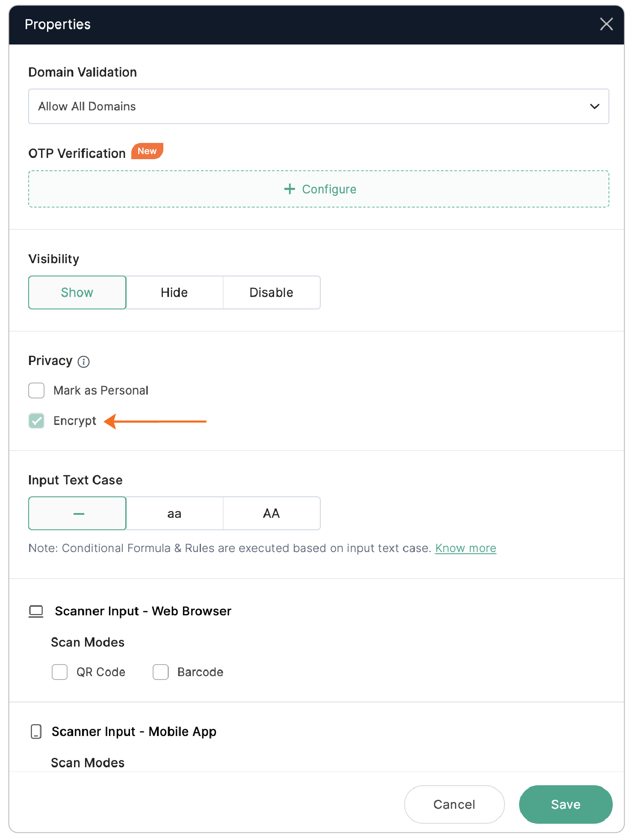Click the plus icon in the Configure box

(289, 189)
